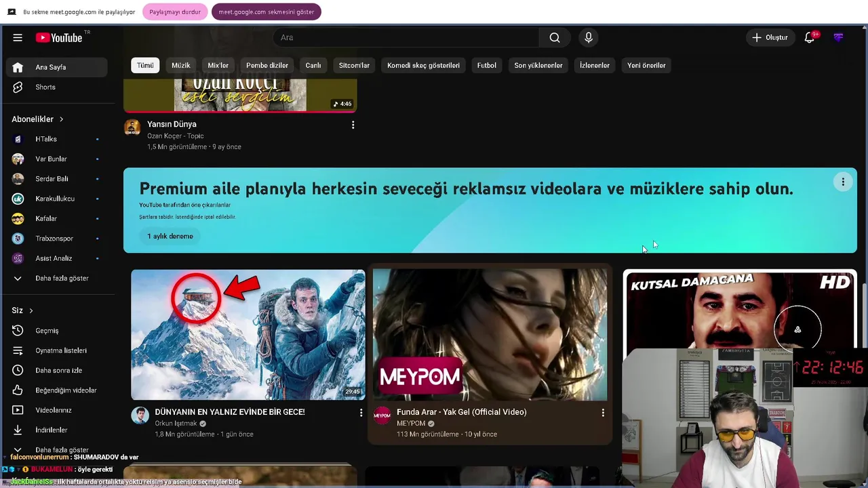Select the Canlı filter chip
Viewport: 868px width, 488px height.
point(313,66)
